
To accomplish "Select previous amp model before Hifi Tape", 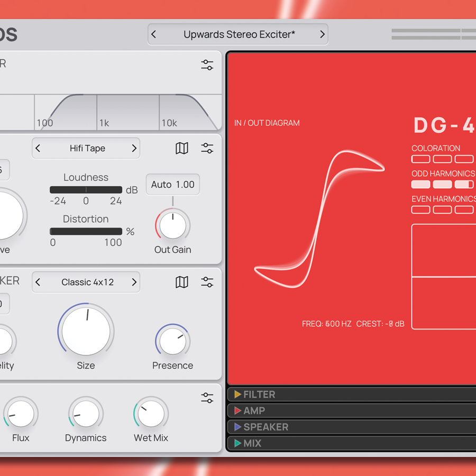I will point(38,148).
